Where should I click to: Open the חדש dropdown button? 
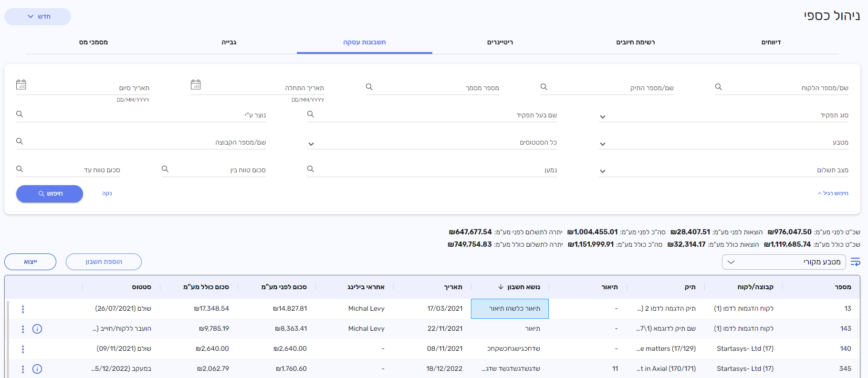point(38,17)
